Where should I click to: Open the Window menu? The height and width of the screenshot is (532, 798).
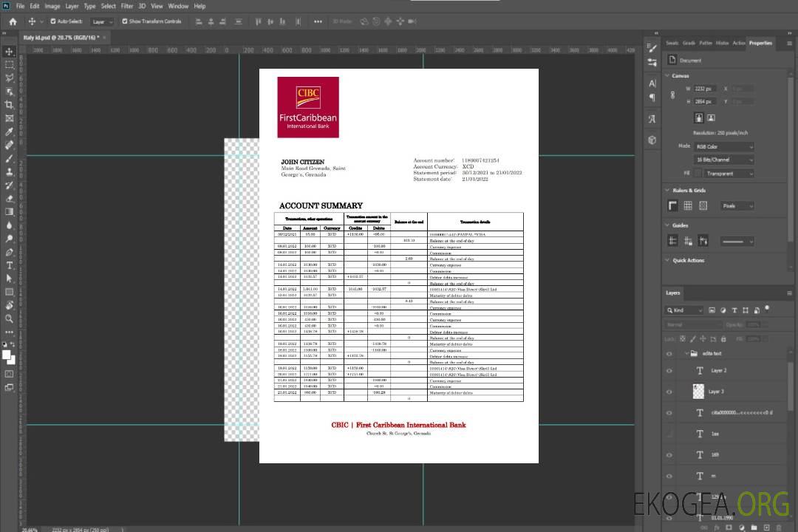[178, 6]
